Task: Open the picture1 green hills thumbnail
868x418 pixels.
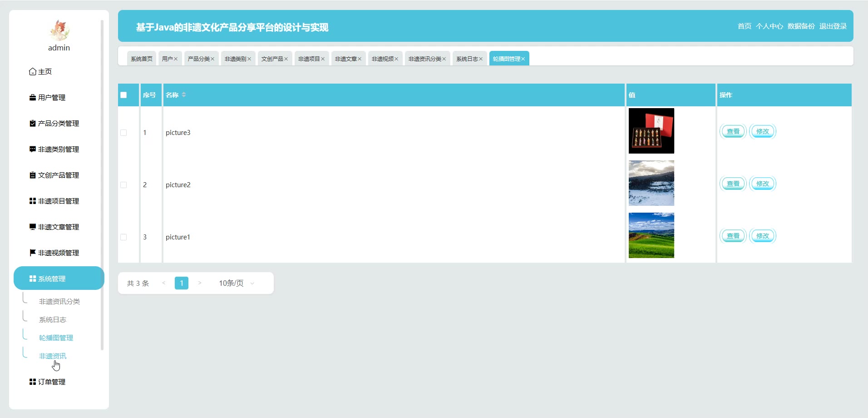Action: click(651, 235)
